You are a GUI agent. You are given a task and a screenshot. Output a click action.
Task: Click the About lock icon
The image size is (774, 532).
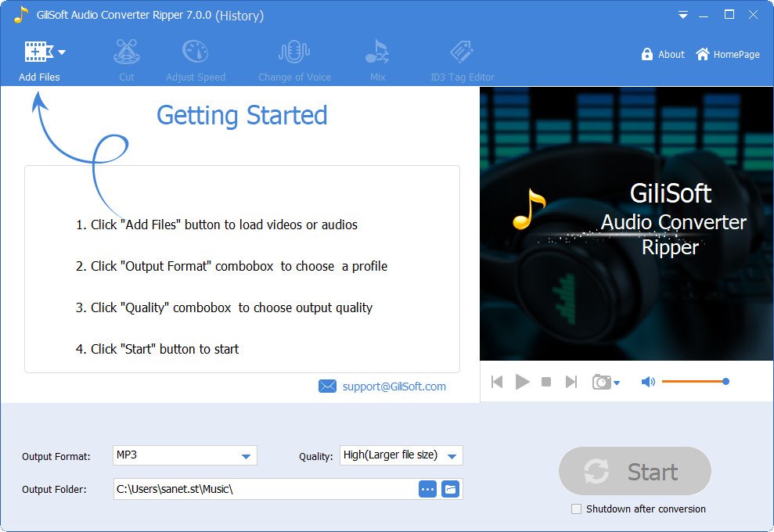(647, 55)
